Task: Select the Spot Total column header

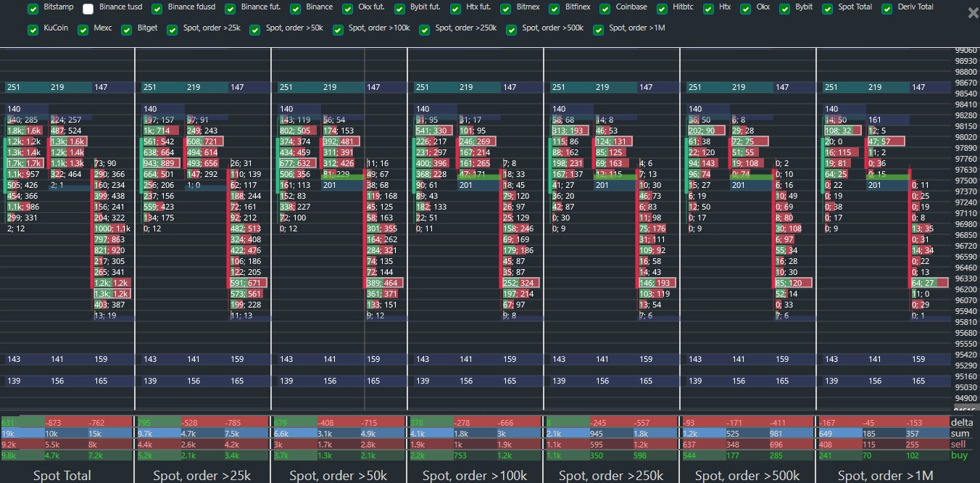Action: [x=62, y=476]
